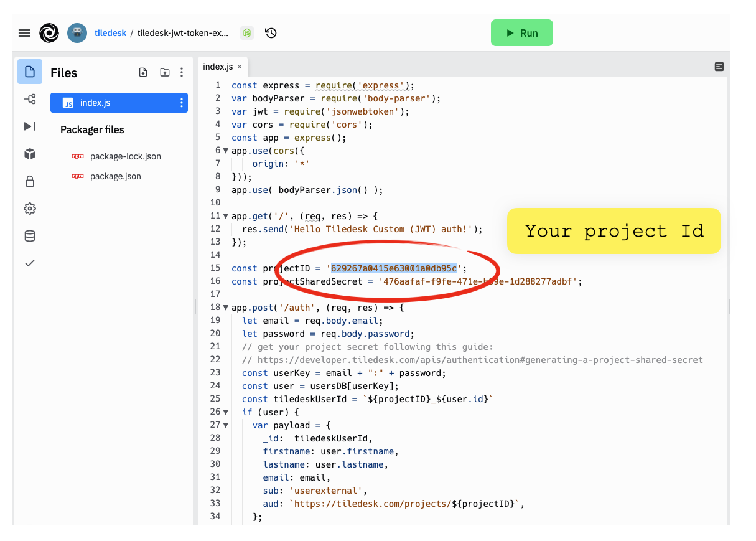
Task: Select the Files sidebar icon
Action: tap(29, 72)
